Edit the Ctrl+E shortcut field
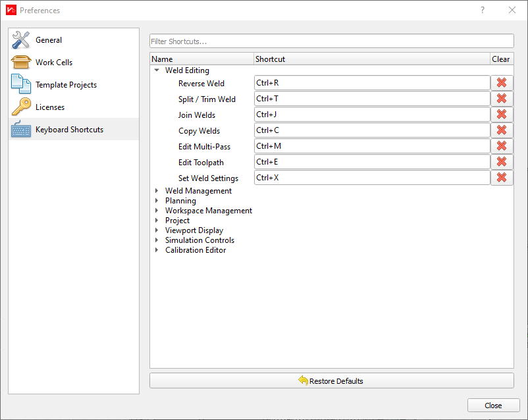Screen dimensions: 528x420 [372, 162]
